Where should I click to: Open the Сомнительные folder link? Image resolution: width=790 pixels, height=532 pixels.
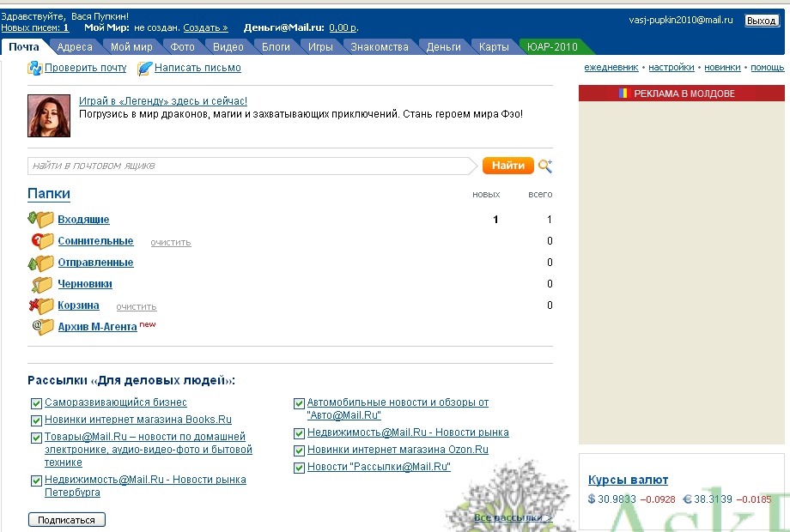(x=95, y=241)
